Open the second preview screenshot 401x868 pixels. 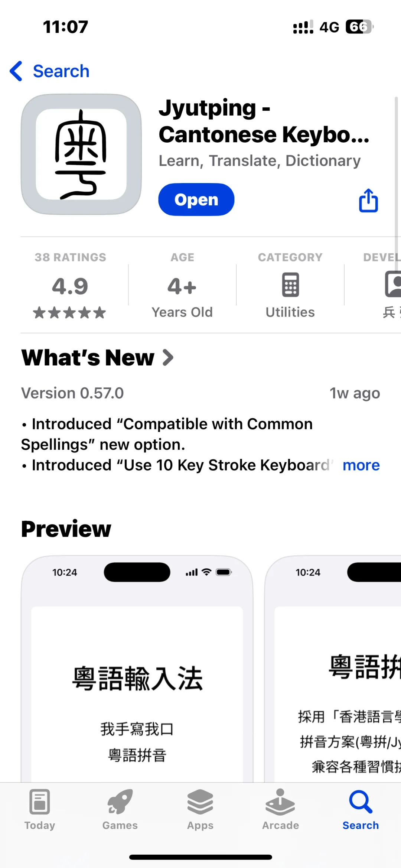(334, 669)
